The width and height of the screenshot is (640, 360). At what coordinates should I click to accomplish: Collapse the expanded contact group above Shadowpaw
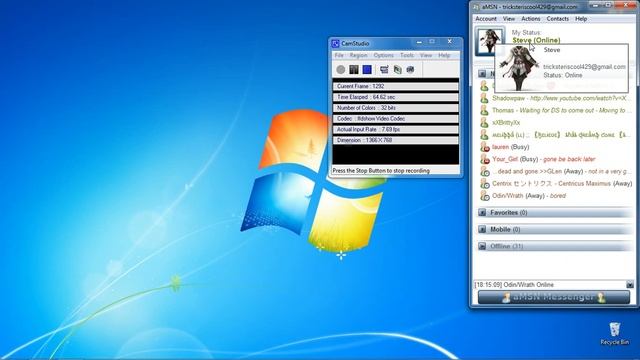[482, 74]
